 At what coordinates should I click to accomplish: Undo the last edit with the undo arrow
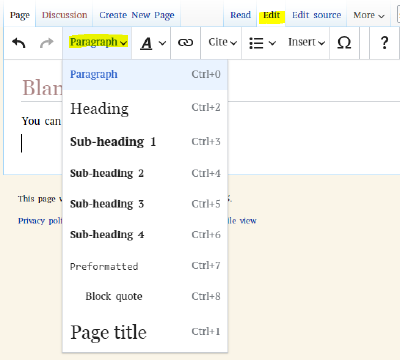click(x=19, y=43)
